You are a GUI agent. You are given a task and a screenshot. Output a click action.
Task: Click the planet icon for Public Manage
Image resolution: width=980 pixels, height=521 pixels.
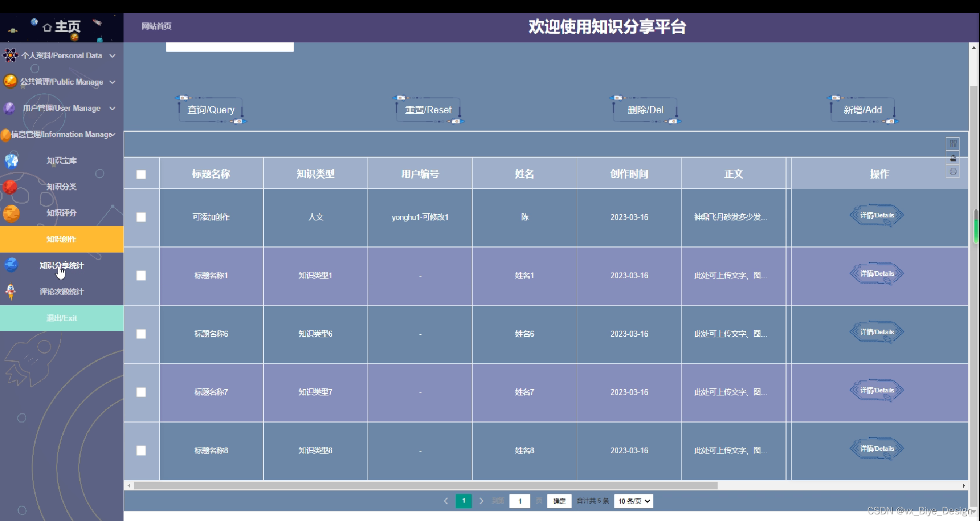click(10, 81)
